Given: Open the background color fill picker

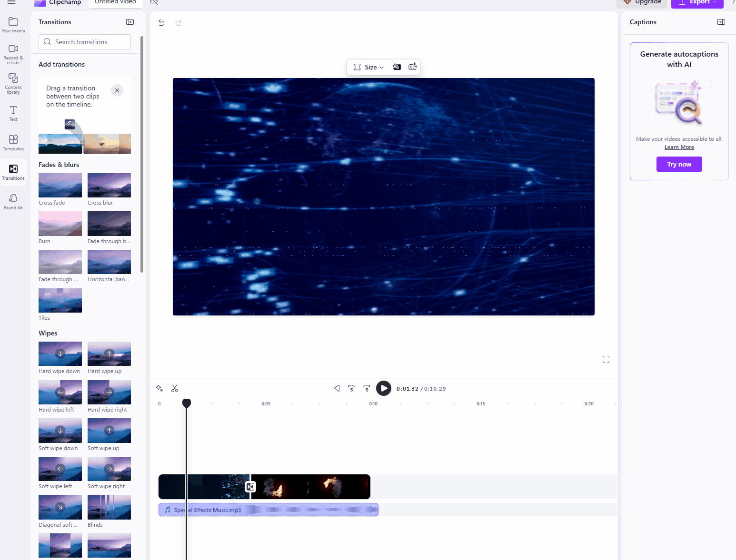Looking at the screenshot, I should [397, 67].
